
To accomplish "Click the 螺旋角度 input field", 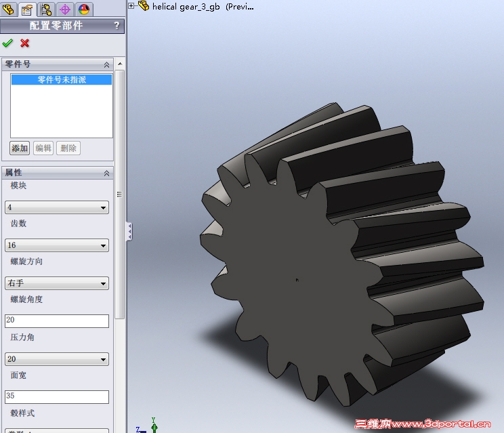I will click(x=57, y=321).
